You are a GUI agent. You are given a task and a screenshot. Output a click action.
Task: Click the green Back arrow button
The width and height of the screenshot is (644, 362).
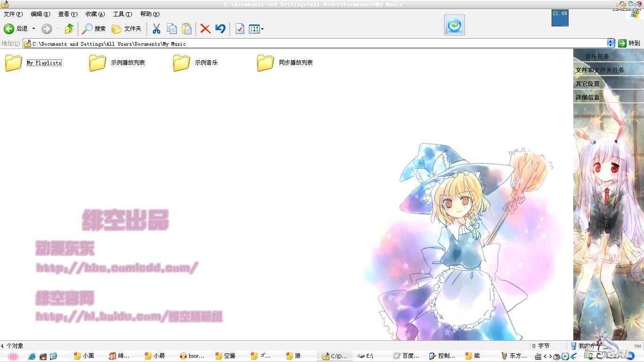pyautogui.click(x=9, y=29)
